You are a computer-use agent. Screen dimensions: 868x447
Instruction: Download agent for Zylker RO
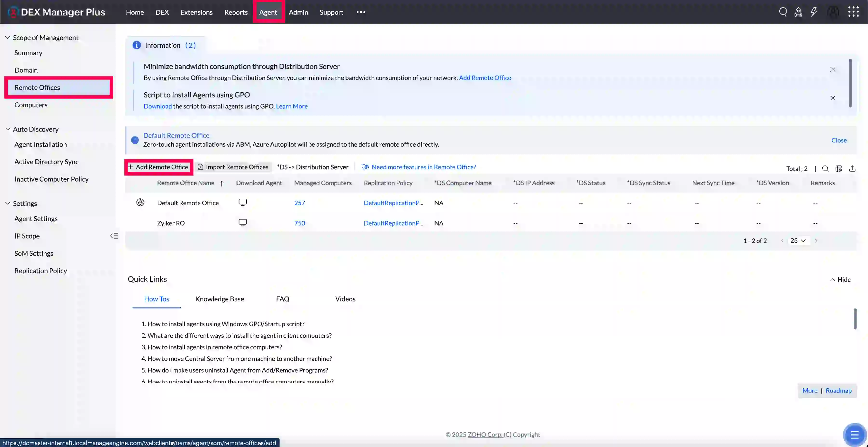[x=243, y=223]
